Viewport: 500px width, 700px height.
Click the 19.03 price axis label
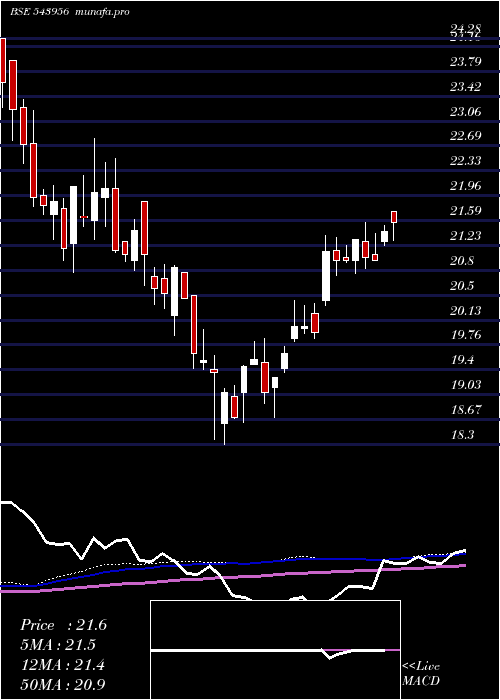coord(466,385)
